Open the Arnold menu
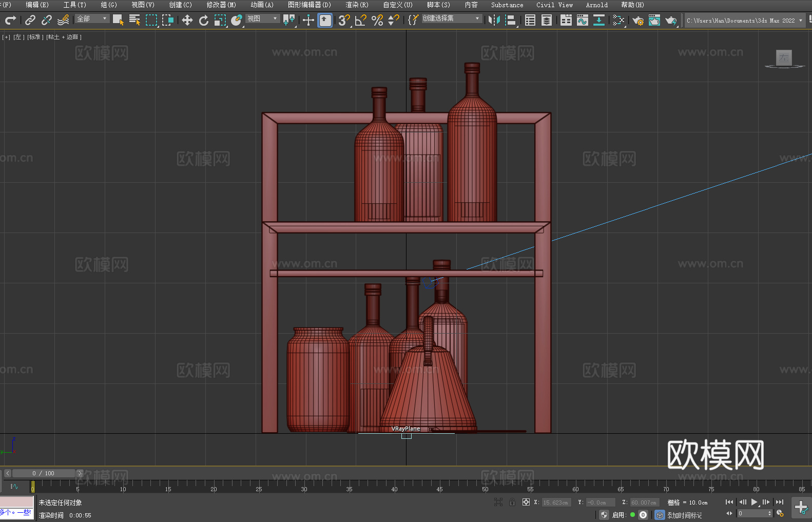Screen dimensions: 812x522 (596, 5)
